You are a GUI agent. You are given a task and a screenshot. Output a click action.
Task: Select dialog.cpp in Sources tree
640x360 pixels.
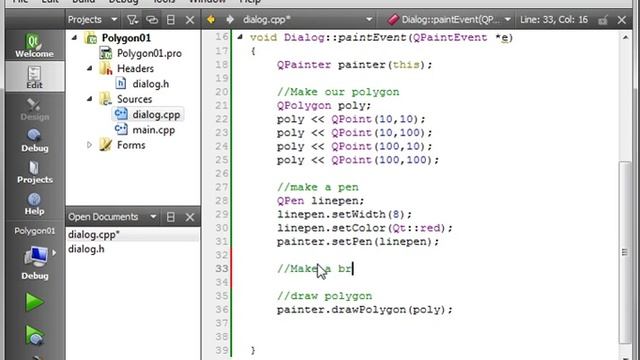[x=156, y=114]
